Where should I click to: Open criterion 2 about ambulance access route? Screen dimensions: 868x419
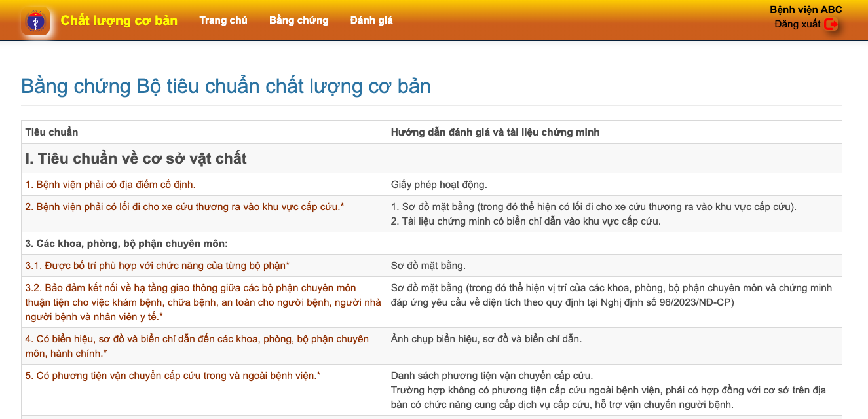pyautogui.click(x=185, y=207)
